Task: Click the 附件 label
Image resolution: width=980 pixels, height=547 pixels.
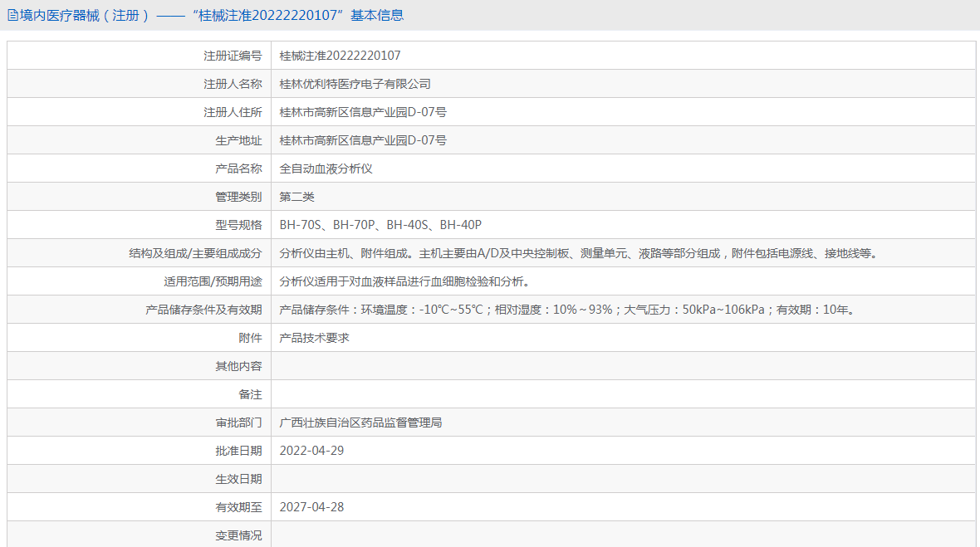Action: (250, 338)
